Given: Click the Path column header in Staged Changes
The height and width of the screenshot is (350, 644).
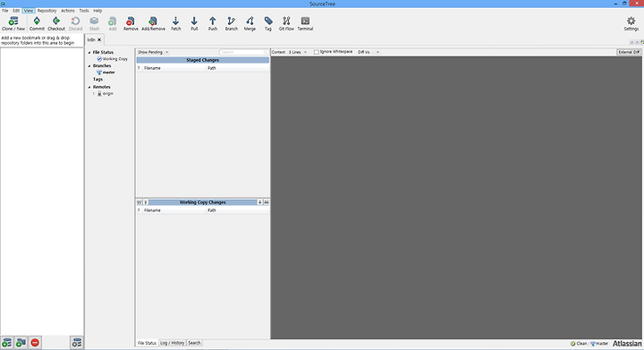Looking at the screenshot, I should click(x=237, y=68).
